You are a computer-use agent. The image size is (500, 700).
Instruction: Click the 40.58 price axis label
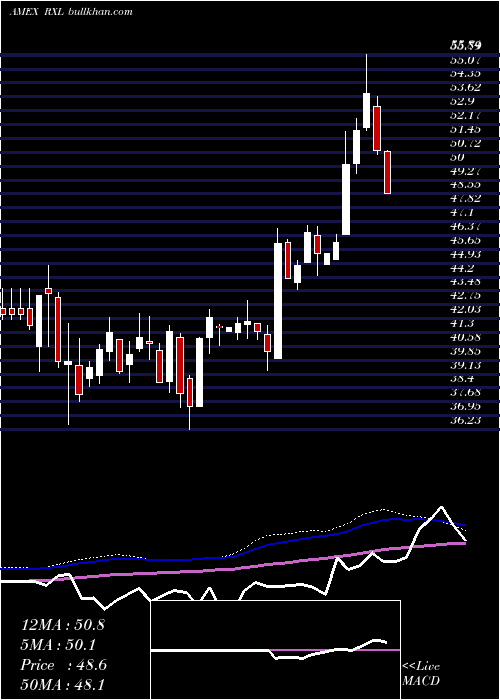coord(464,337)
